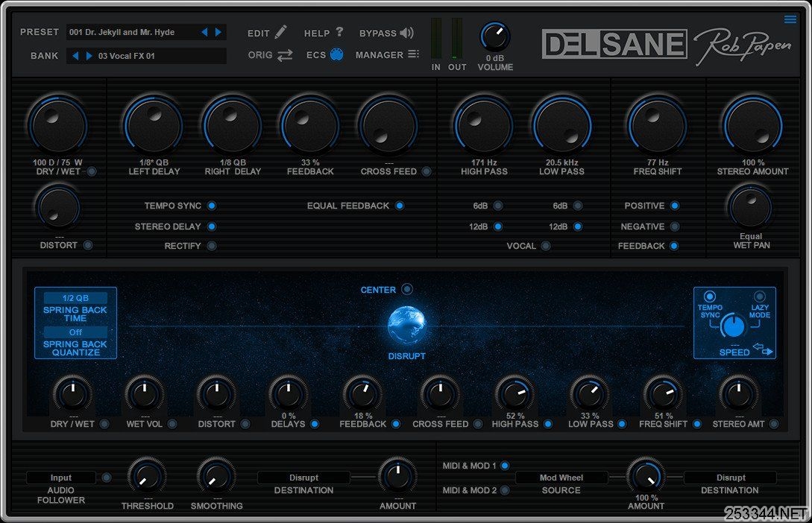Toggle the ECS blue icon
812x523 pixels.
336,54
